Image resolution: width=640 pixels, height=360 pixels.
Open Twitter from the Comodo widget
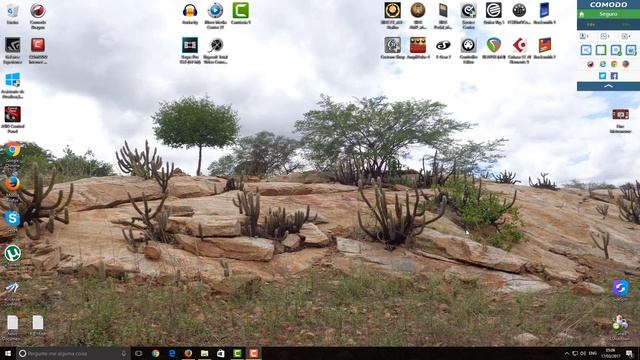[602, 76]
